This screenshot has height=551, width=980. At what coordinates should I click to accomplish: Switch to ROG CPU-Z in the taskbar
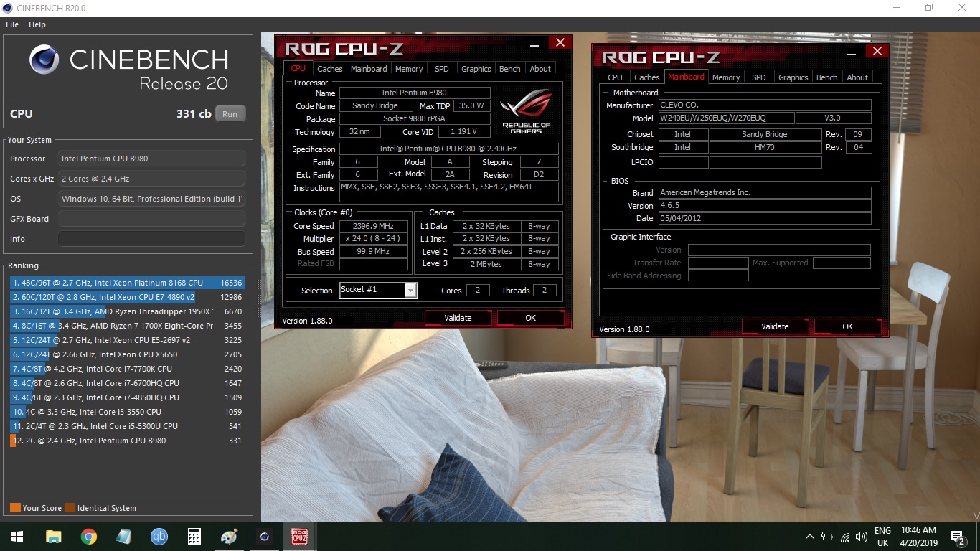coord(299,536)
